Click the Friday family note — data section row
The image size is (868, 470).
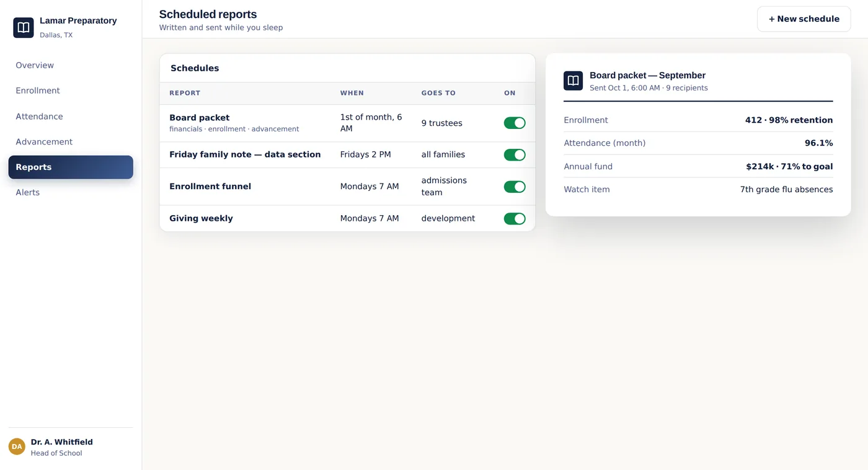tap(347, 154)
